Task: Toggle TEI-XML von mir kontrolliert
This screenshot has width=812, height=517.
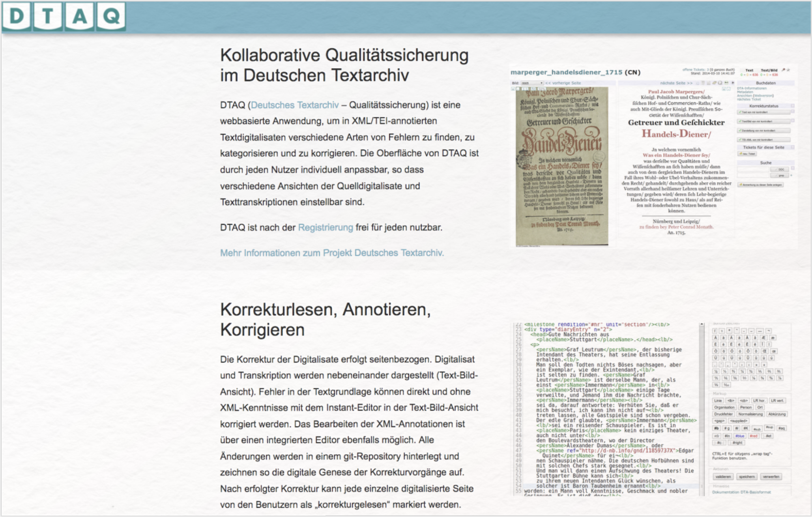Action: coord(763,140)
